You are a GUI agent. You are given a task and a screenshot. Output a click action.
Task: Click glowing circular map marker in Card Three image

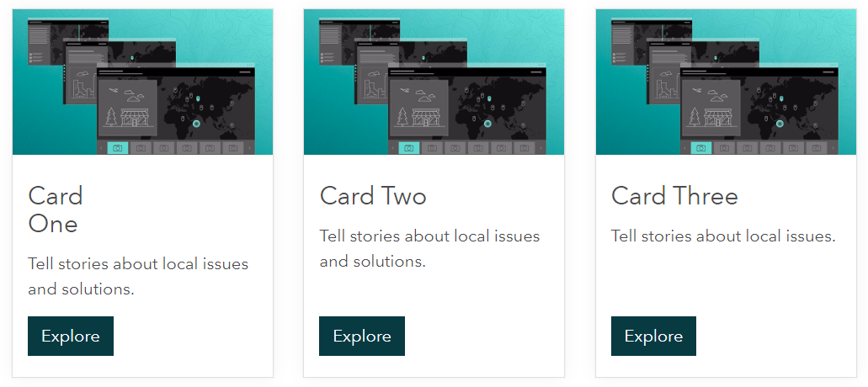point(780,124)
